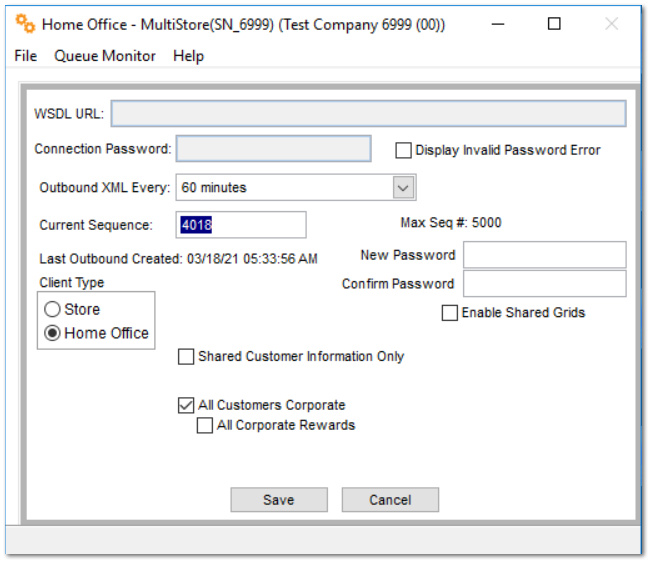Viewport: 651px width, 563px height.
Task: Click the Max Seq #: 5000 text
Action: (451, 223)
